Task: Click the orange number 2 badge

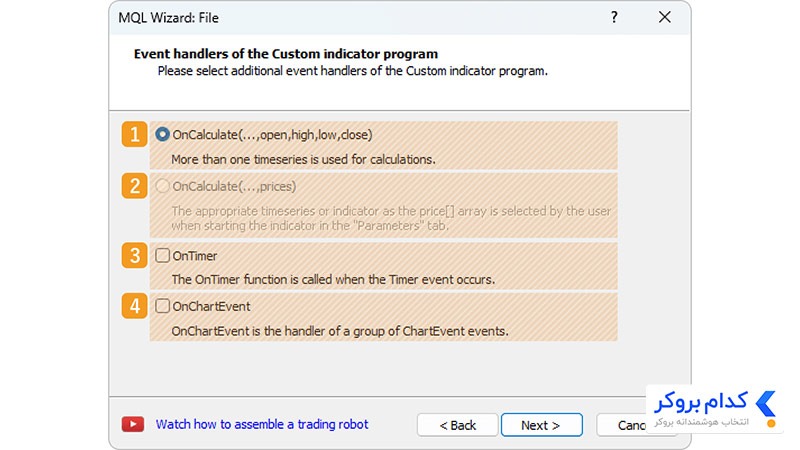Action: pyautogui.click(x=135, y=186)
